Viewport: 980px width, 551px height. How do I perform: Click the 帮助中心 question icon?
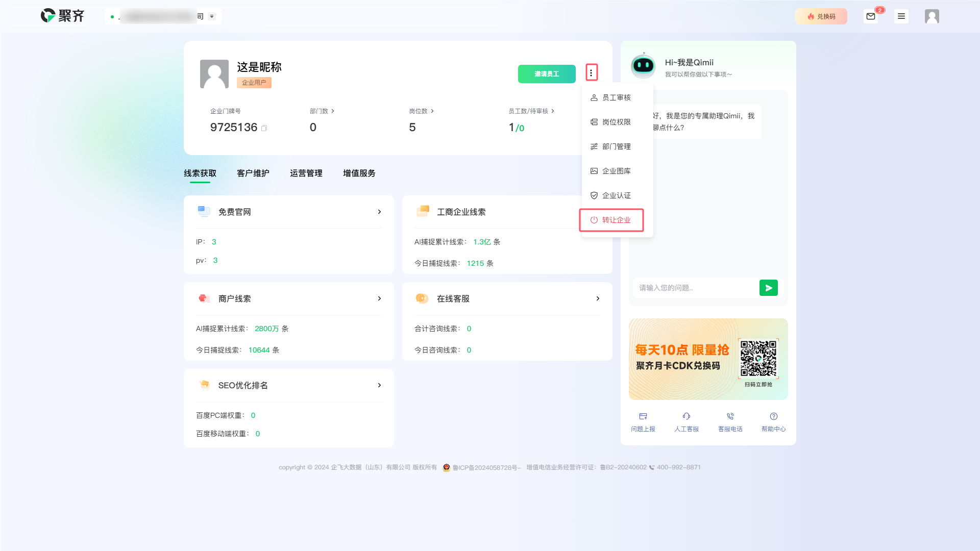point(774,416)
